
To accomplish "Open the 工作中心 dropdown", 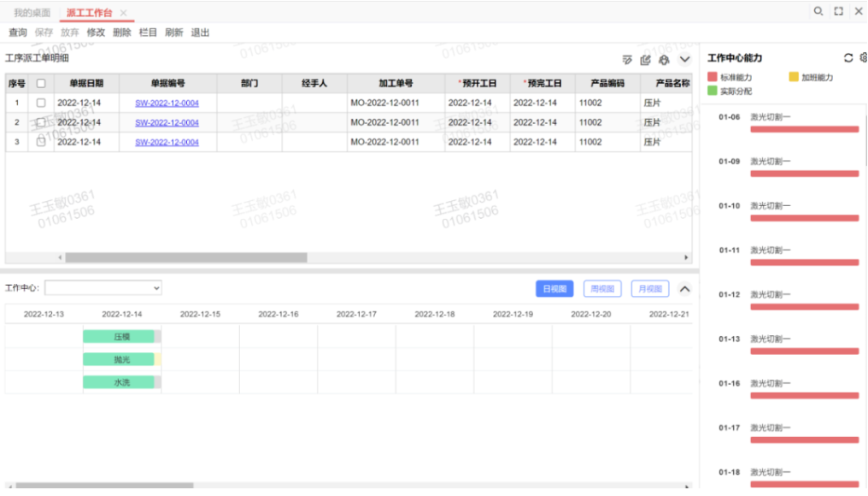I will click(103, 288).
